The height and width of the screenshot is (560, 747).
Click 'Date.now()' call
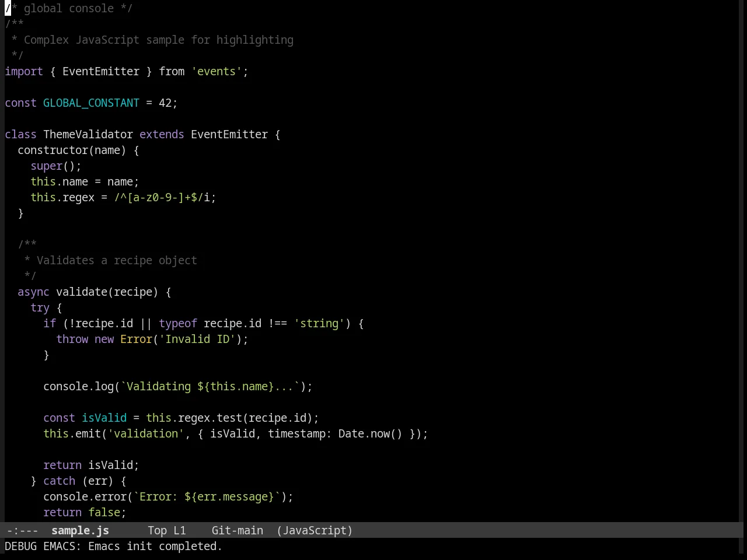pos(371,433)
